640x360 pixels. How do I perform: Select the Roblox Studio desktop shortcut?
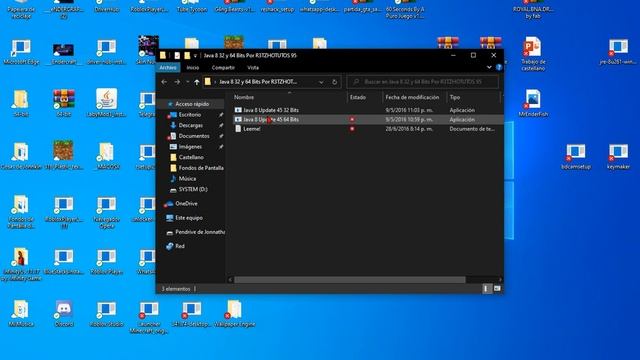[x=107, y=313]
